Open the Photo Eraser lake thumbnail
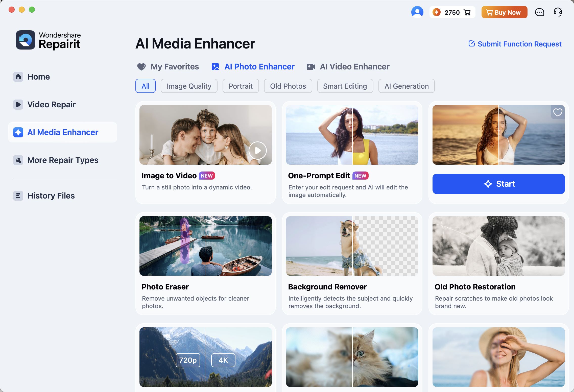Viewport: 574px width, 392px height. pyautogui.click(x=206, y=246)
